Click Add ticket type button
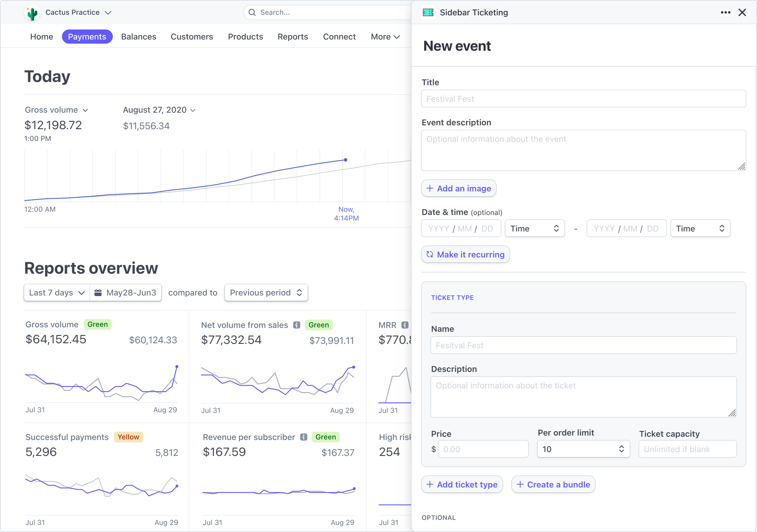Viewport: 757px width, 532px height. 461,484
